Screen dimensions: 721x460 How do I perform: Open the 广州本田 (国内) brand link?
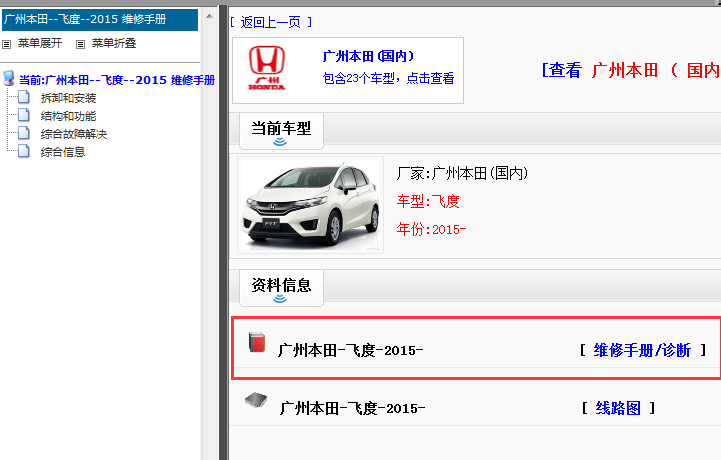368,56
